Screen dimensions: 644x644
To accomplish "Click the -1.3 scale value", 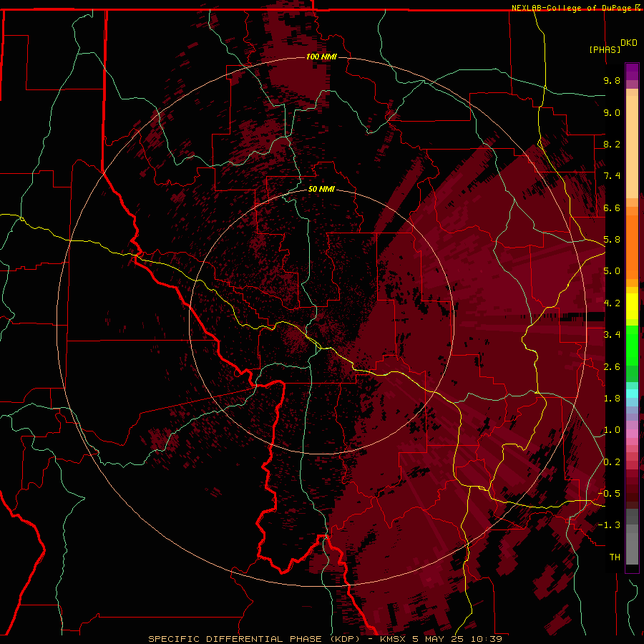I will click(609, 525).
